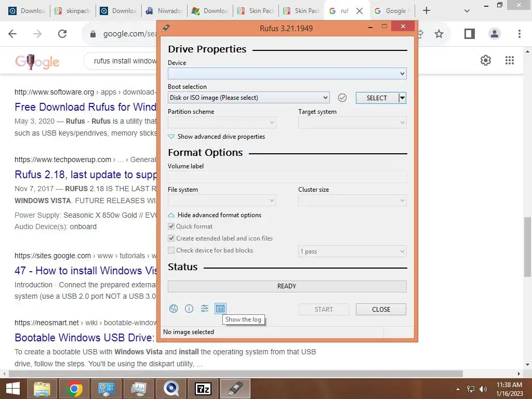This screenshot has height=399, width=532.
Task: Click the vertical page scrollbar thumb
Action: coord(527,247)
